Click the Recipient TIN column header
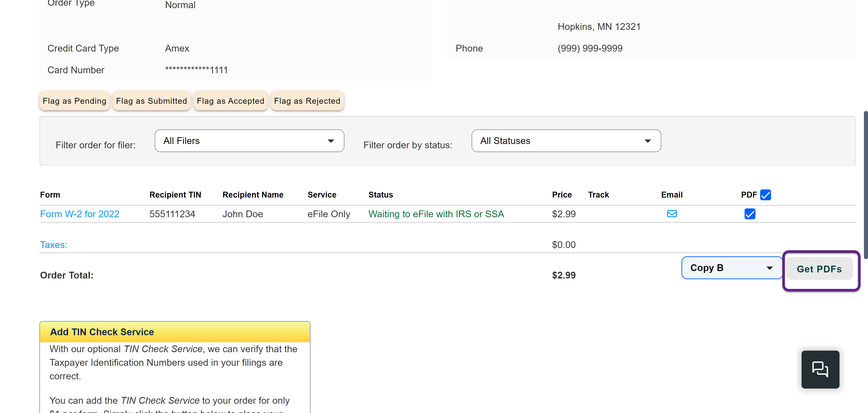 click(175, 195)
